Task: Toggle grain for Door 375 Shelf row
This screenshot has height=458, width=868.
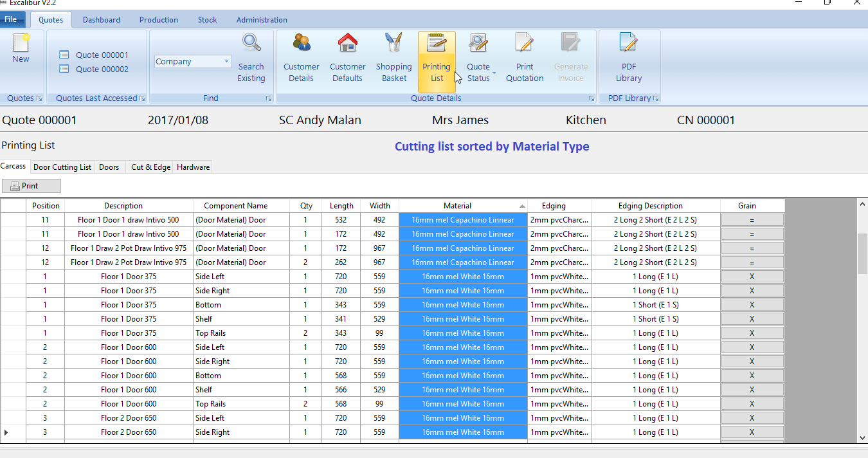Action: (x=752, y=319)
